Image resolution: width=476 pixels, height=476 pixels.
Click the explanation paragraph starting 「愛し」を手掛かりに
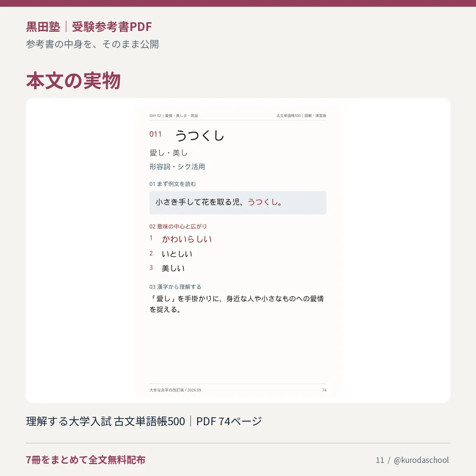(237, 304)
